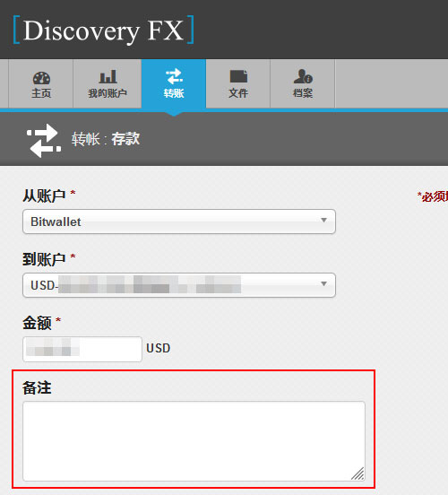Click the document icon for 文件
Image resolution: width=448 pixels, height=495 pixels.
point(238,76)
